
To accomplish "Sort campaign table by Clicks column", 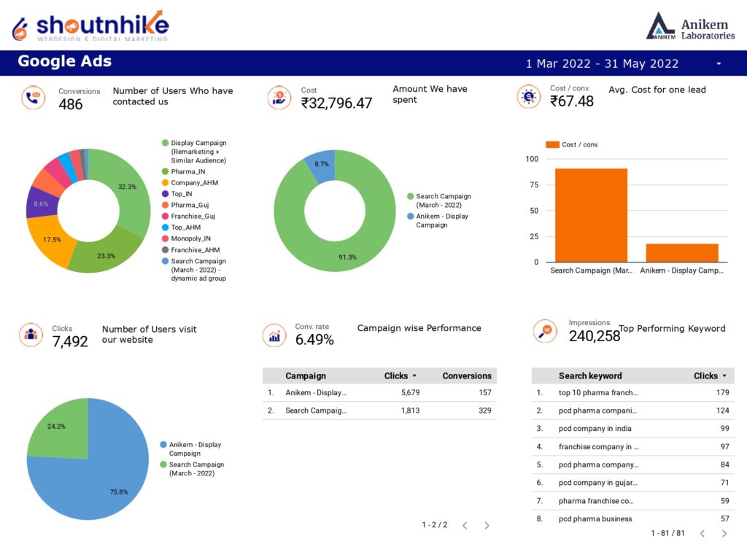I will click(x=400, y=376).
